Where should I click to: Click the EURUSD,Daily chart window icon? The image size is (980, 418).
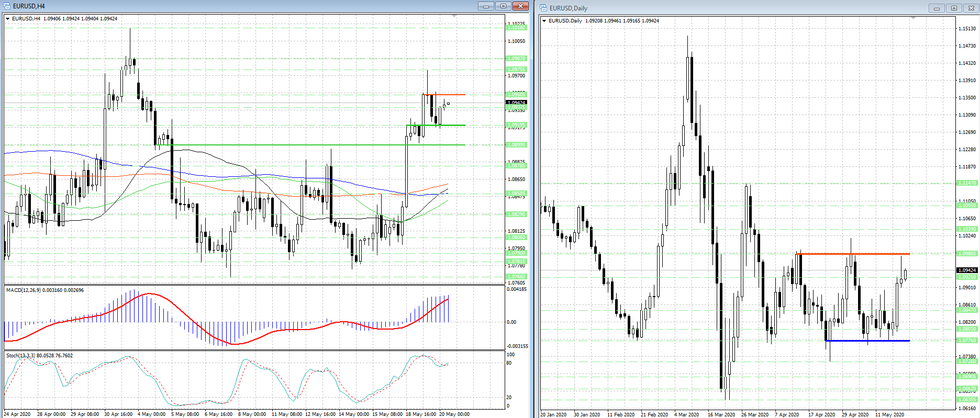[543, 8]
